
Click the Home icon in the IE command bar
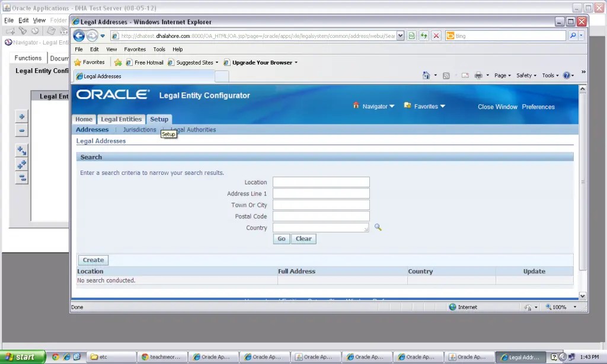(426, 76)
